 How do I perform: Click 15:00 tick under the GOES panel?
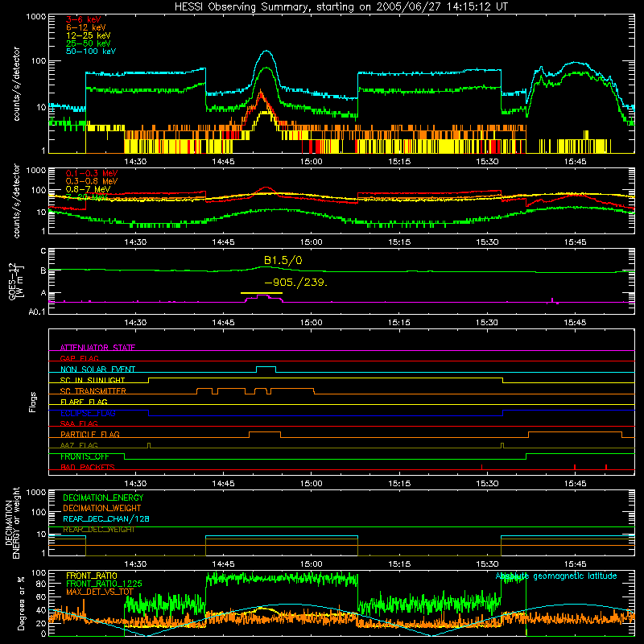click(311, 323)
